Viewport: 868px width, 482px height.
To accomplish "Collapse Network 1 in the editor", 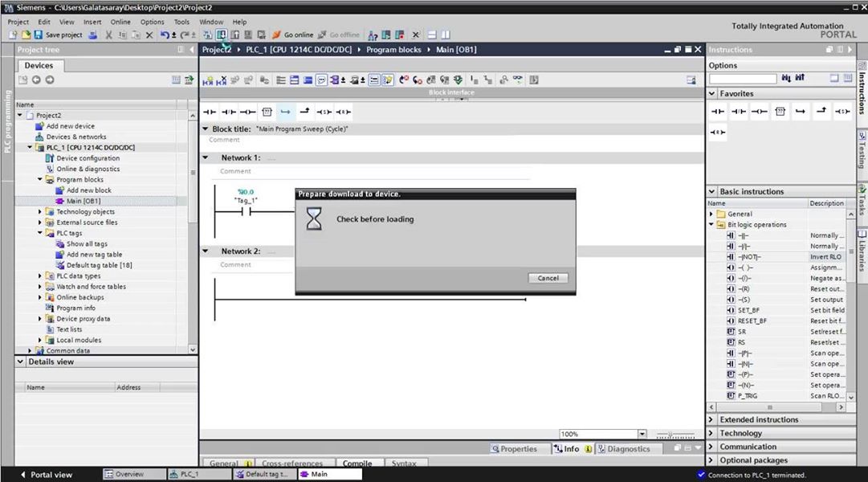I will pos(206,158).
